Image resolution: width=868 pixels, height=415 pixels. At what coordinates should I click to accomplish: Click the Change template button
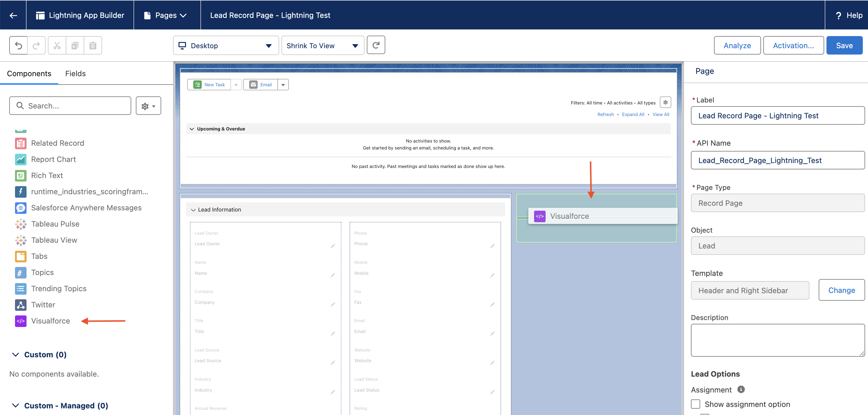pos(841,290)
